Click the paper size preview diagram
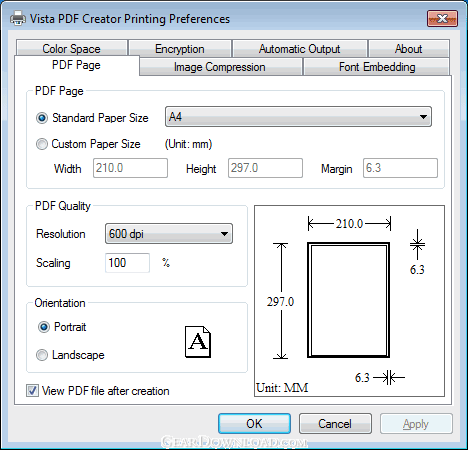This screenshot has height=450, width=468. 349,301
